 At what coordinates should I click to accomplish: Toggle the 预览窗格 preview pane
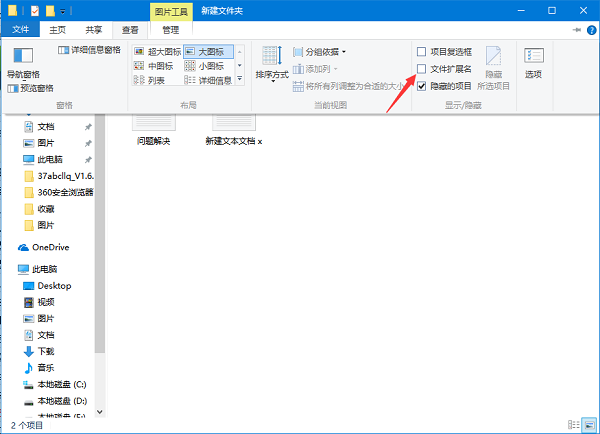point(31,88)
